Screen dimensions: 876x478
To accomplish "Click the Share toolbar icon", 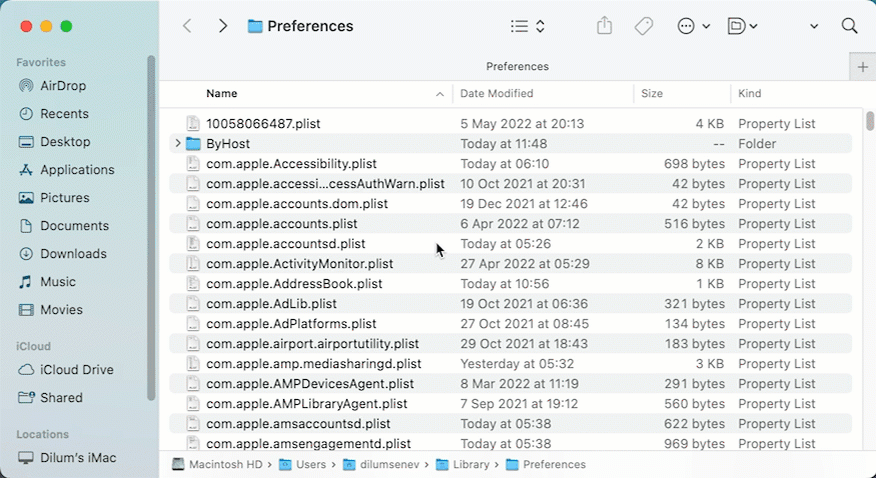I will (604, 26).
